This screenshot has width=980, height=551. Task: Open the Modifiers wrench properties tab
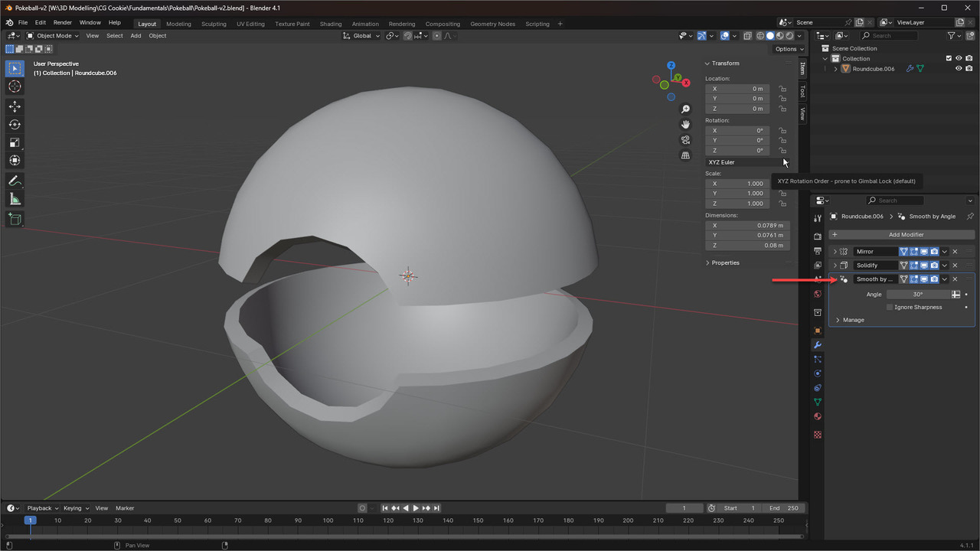tap(818, 345)
